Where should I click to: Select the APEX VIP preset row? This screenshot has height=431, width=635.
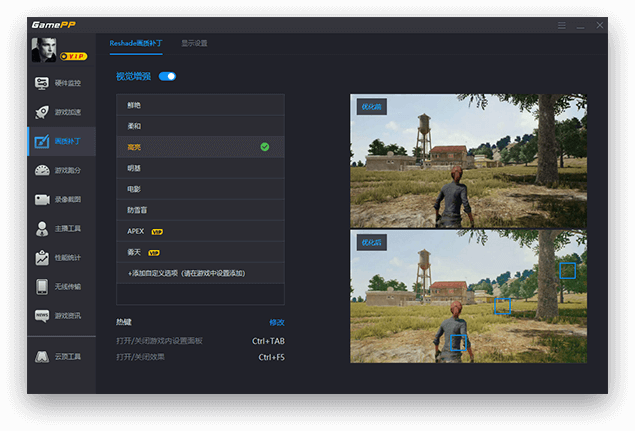coord(200,231)
